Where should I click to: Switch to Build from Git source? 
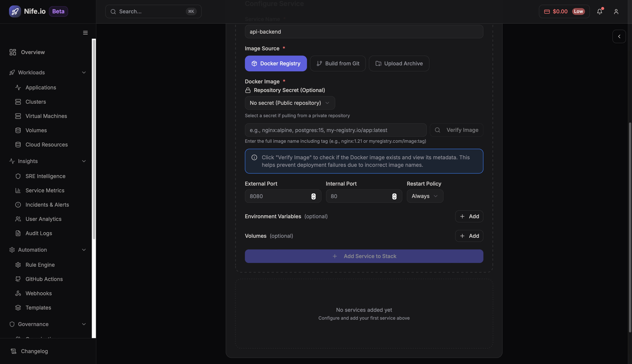click(337, 63)
